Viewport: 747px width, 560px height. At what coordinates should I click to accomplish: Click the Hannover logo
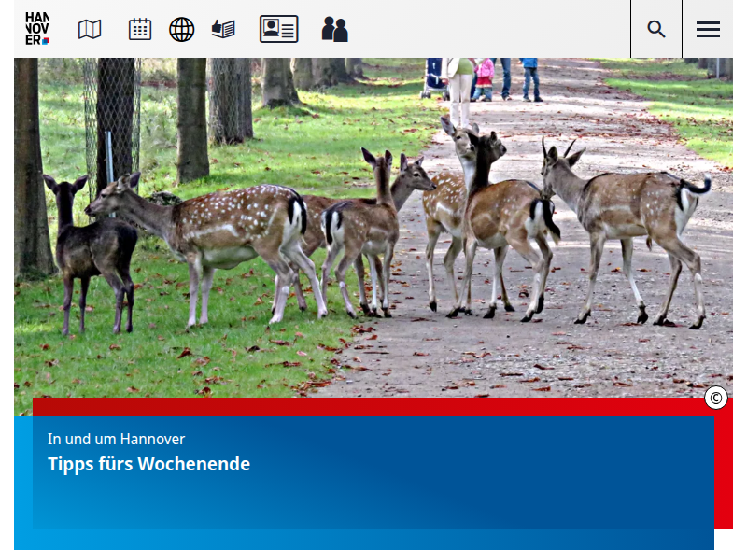[37, 29]
